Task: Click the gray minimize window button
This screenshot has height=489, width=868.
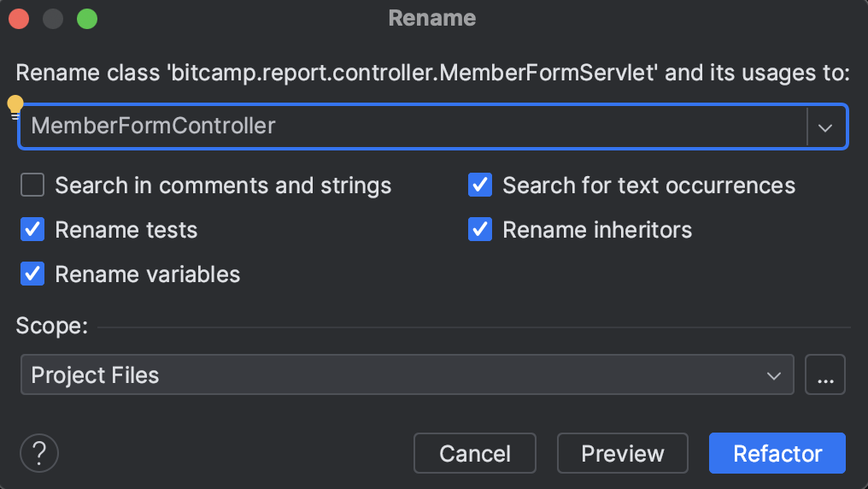Action: pyautogui.click(x=53, y=19)
